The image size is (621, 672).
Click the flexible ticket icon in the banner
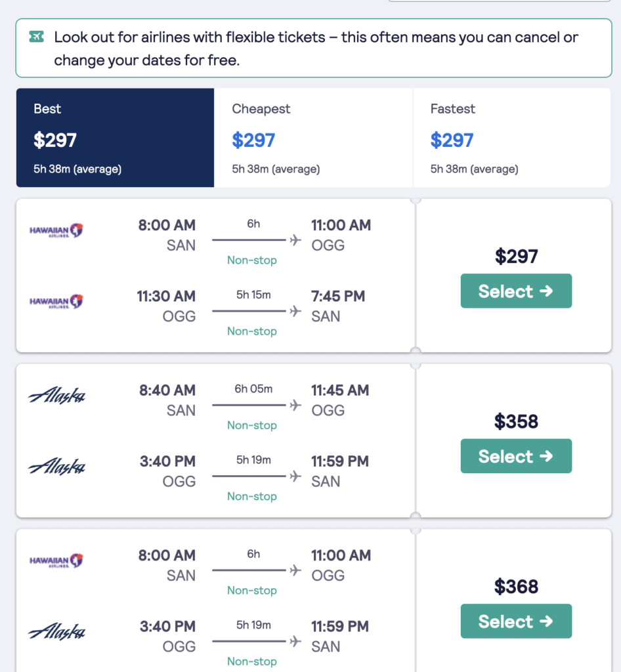(x=36, y=37)
